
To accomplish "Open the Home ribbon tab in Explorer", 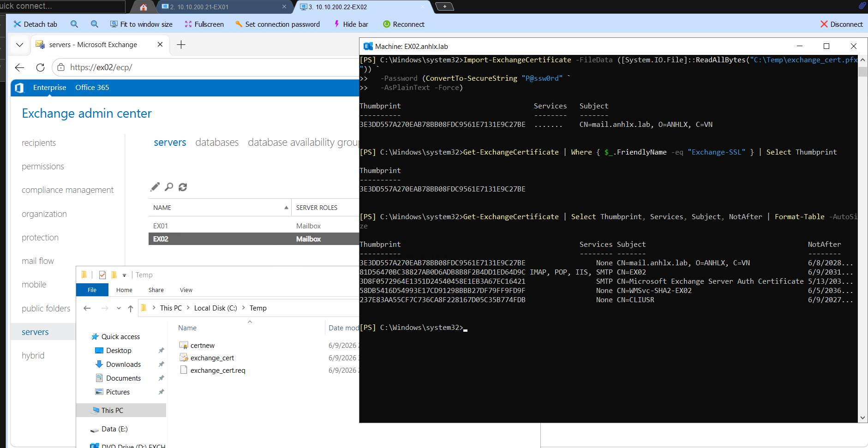I will point(124,290).
